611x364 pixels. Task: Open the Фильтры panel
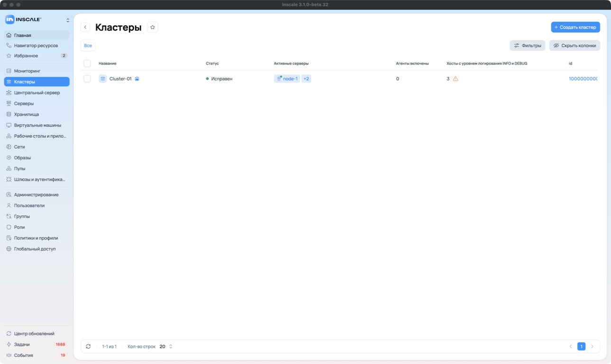pyautogui.click(x=528, y=45)
